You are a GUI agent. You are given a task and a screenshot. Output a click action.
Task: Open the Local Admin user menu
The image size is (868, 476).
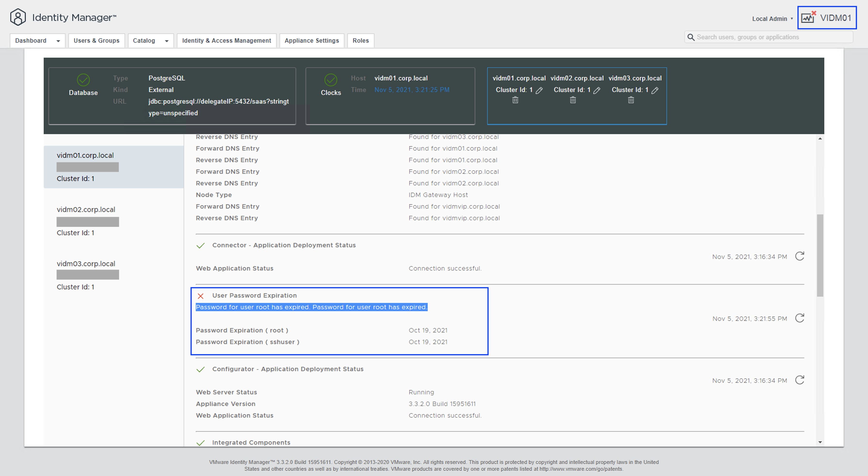(x=772, y=19)
